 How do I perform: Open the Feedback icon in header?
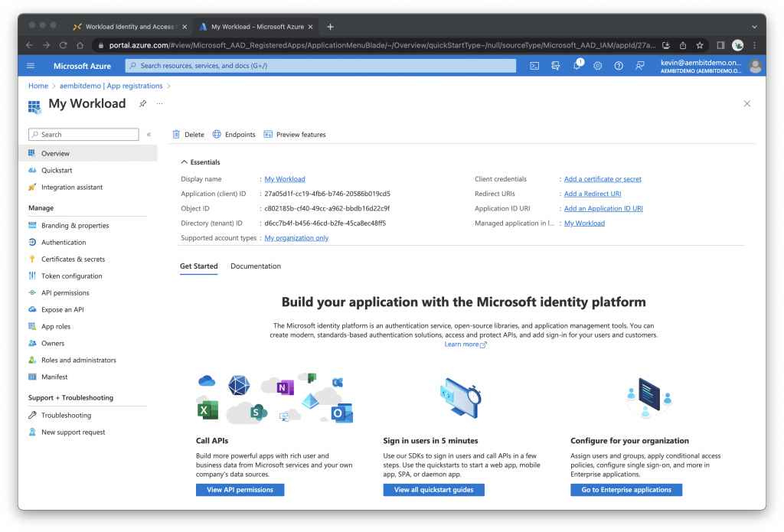639,66
